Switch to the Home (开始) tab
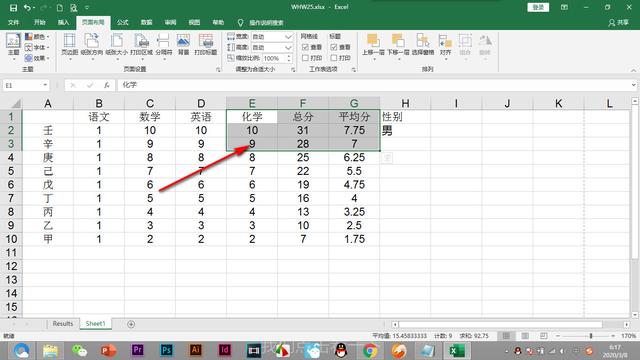Image resolution: width=640 pixels, height=360 pixels. (40, 22)
